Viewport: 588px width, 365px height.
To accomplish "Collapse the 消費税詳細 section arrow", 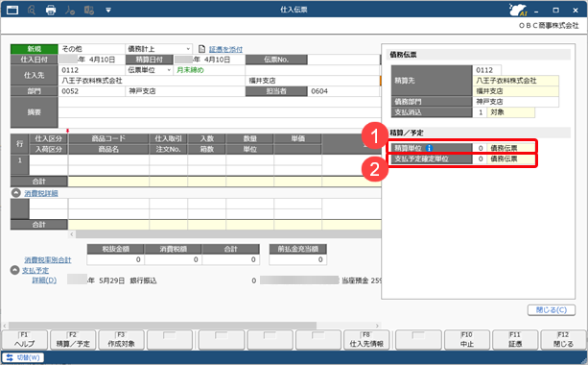I will [15, 193].
